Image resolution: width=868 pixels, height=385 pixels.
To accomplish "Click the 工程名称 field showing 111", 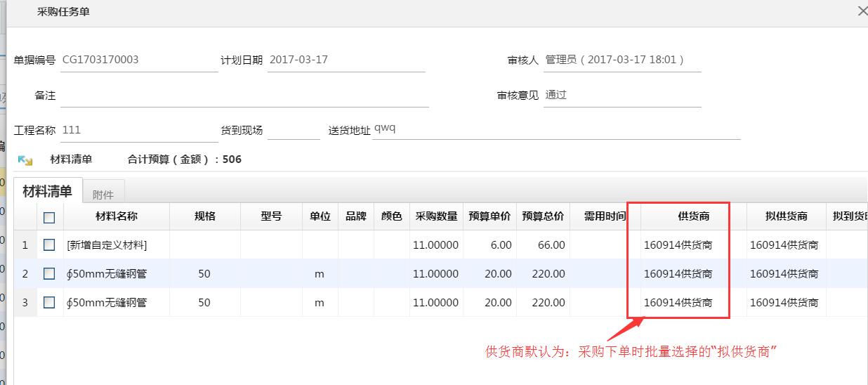I will [139, 131].
